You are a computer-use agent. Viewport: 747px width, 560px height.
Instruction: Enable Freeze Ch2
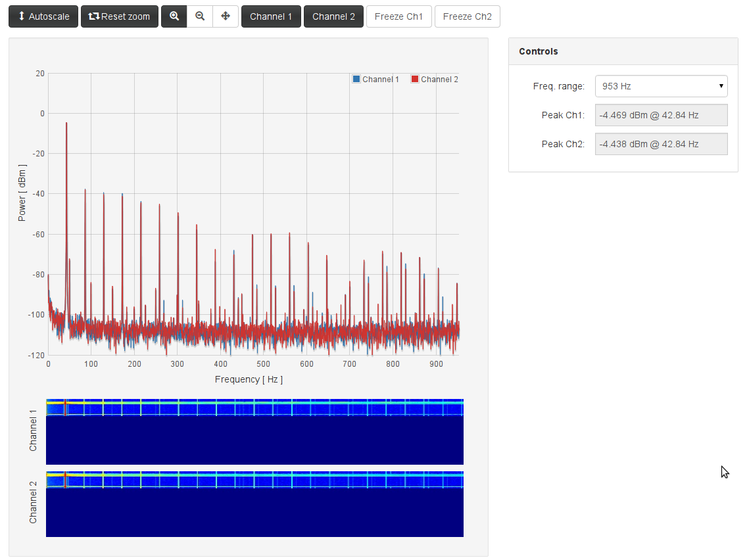point(467,16)
